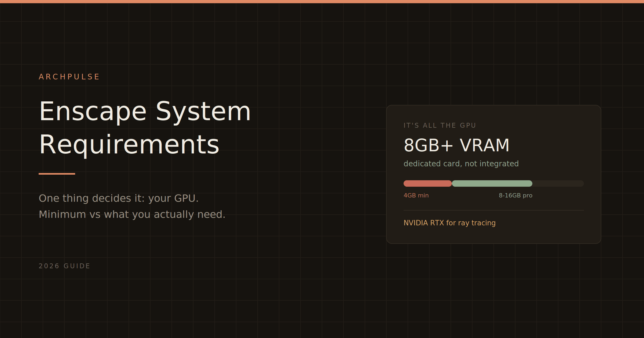Select the line "One thing decides it: your GPU."
This screenshot has height=338, width=644.
pos(119,198)
